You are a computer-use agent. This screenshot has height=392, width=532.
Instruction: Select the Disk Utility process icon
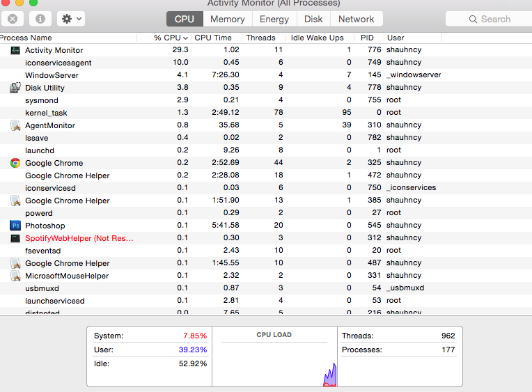15,88
